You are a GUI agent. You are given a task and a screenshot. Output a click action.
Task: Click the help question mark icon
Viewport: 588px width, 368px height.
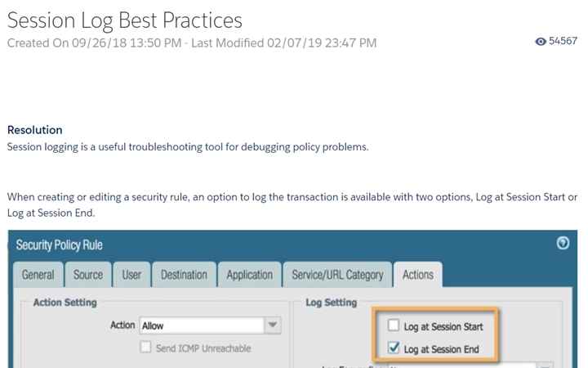point(563,243)
